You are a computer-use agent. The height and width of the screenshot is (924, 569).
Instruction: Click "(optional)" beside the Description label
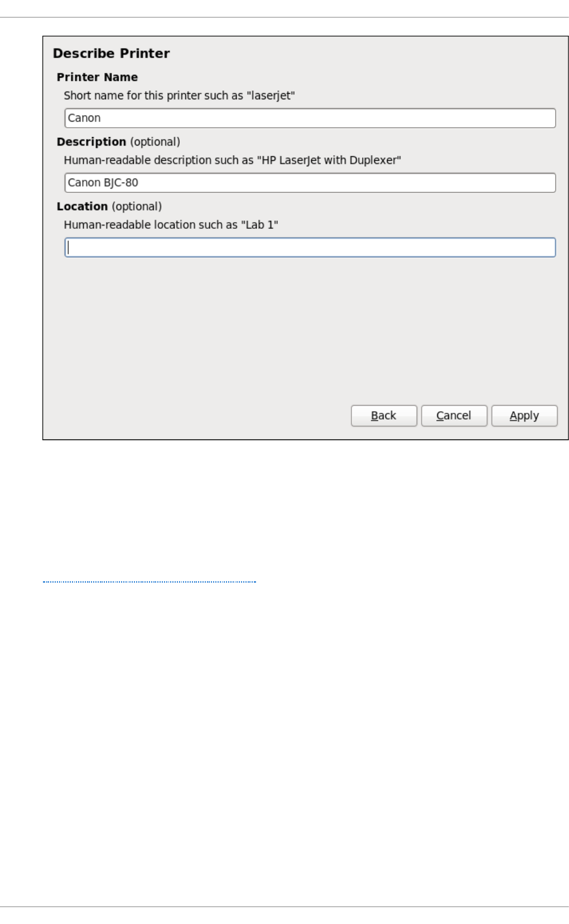click(x=155, y=142)
